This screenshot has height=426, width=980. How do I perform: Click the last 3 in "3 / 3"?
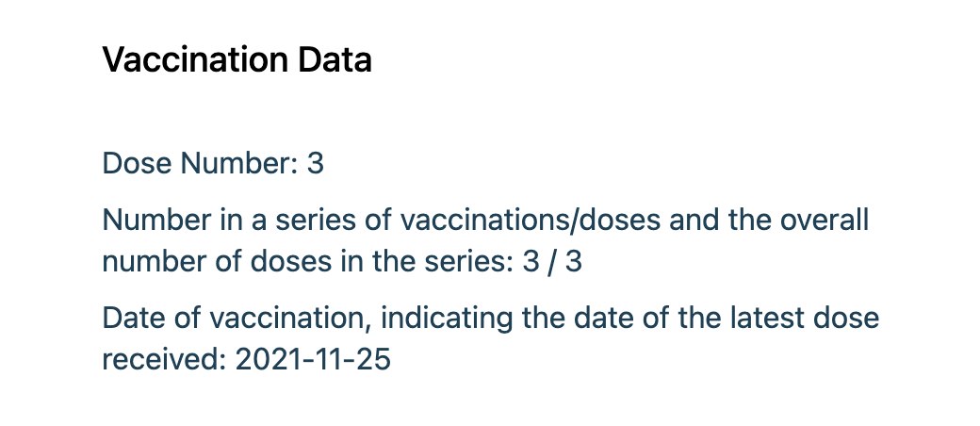tap(574, 261)
